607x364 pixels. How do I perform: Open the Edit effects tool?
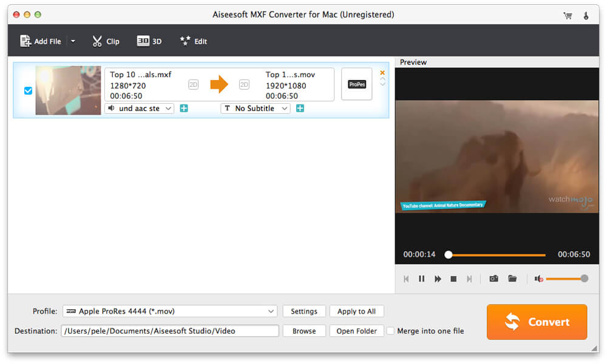193,41
